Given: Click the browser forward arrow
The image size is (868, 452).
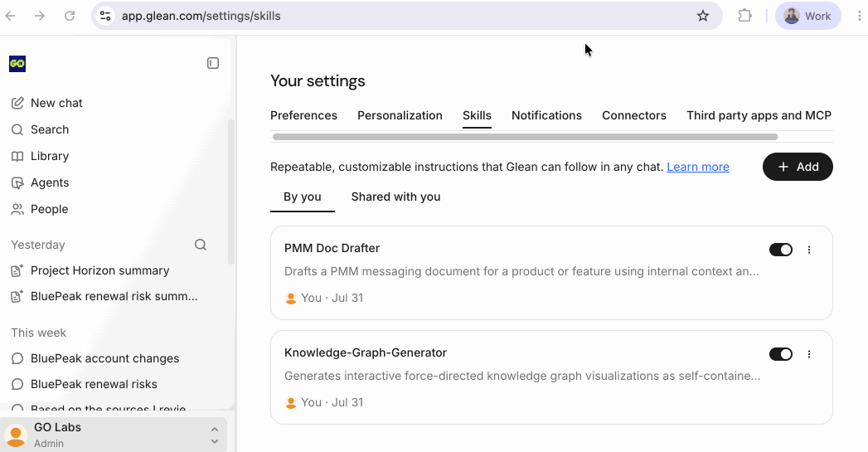Looking at the screenshot, I should coord(39,16).
